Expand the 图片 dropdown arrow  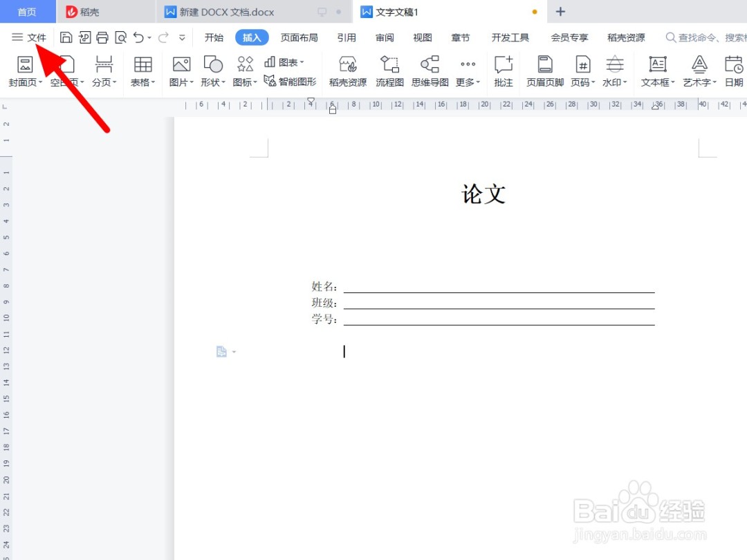(x=192, y=82)
